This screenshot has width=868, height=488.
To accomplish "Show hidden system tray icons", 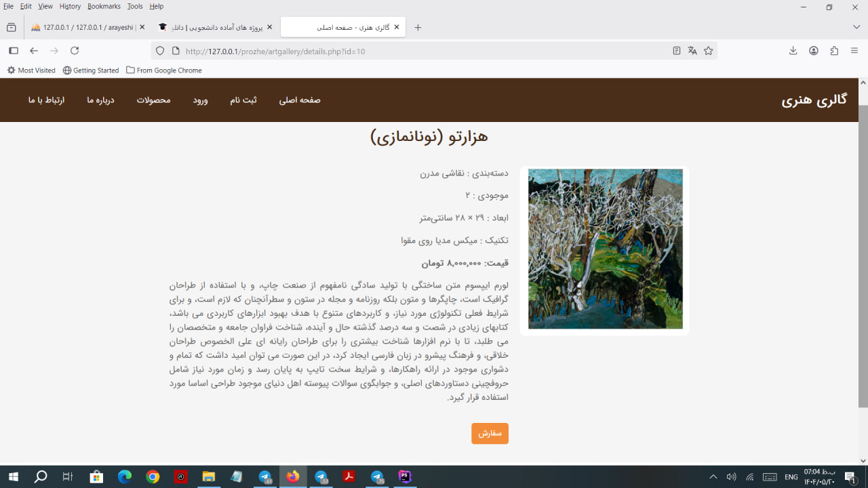I will click(713, 477).
